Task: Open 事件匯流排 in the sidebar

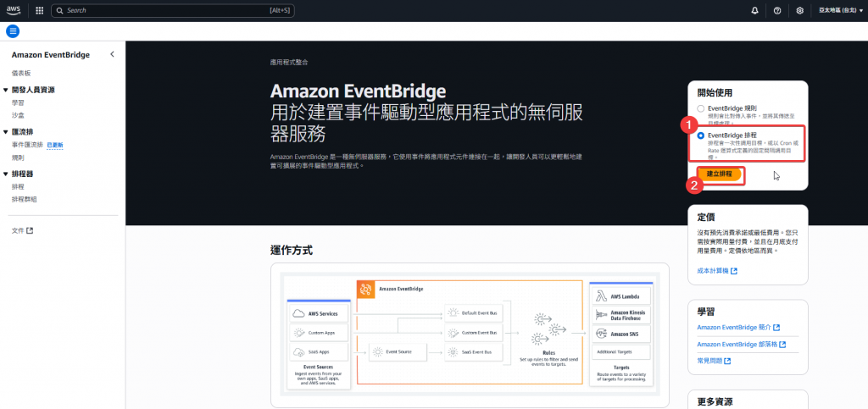Action: (x=27, y=145)
